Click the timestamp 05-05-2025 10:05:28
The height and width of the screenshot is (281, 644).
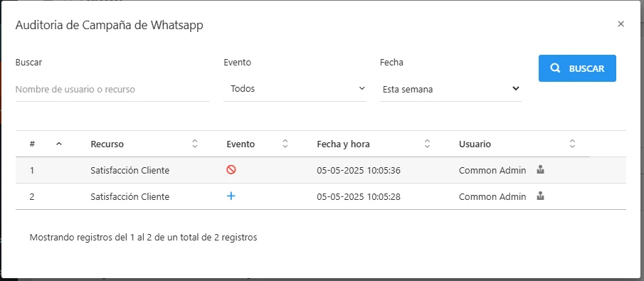[359, 196]
